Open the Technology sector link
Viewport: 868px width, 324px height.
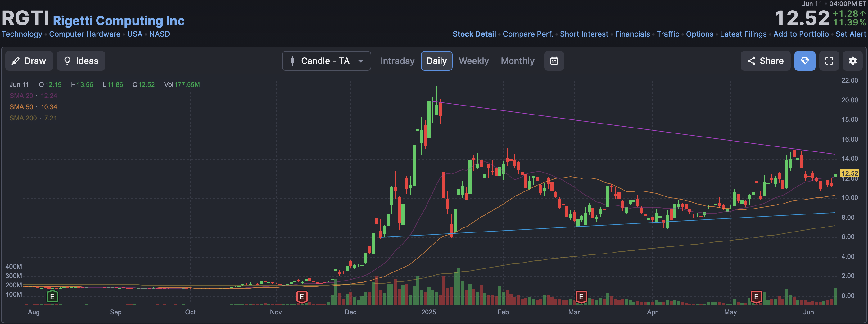tap(22, 34)
